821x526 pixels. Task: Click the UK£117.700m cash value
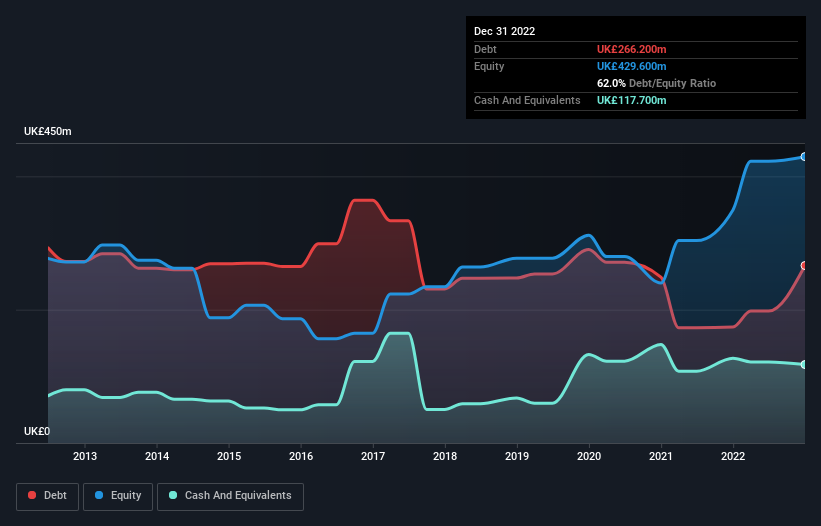(631, 100)
